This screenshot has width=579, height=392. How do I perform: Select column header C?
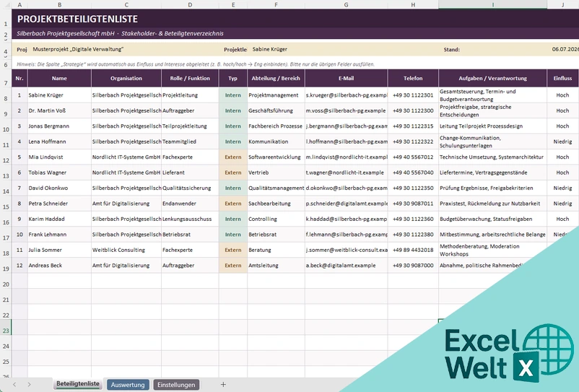[x=126, y=5]
